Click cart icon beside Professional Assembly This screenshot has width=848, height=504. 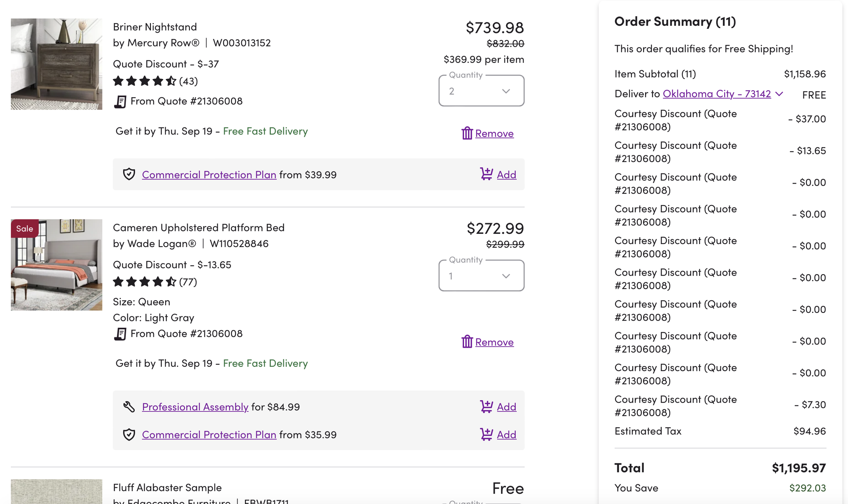click(486, 406)
